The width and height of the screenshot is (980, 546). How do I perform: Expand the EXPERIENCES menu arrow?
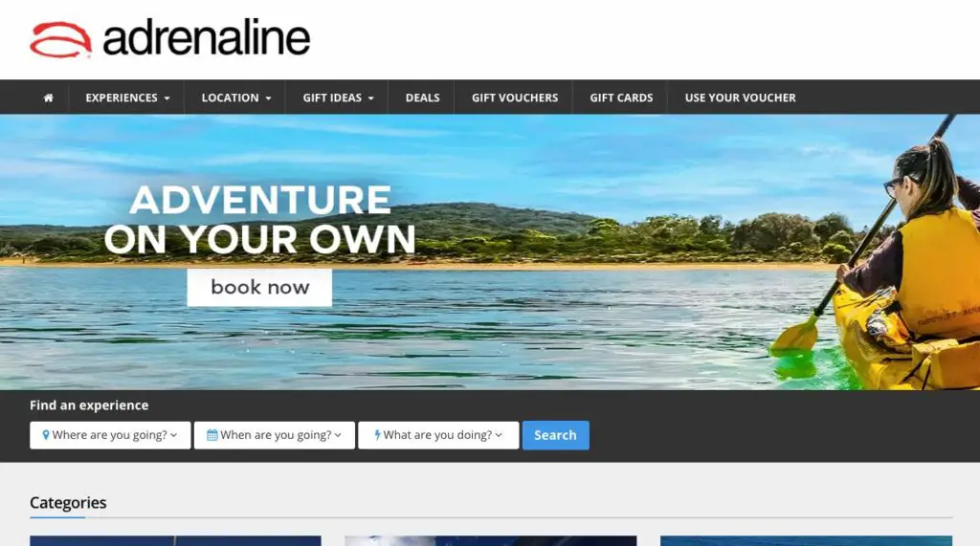click(x=167, y=98)
